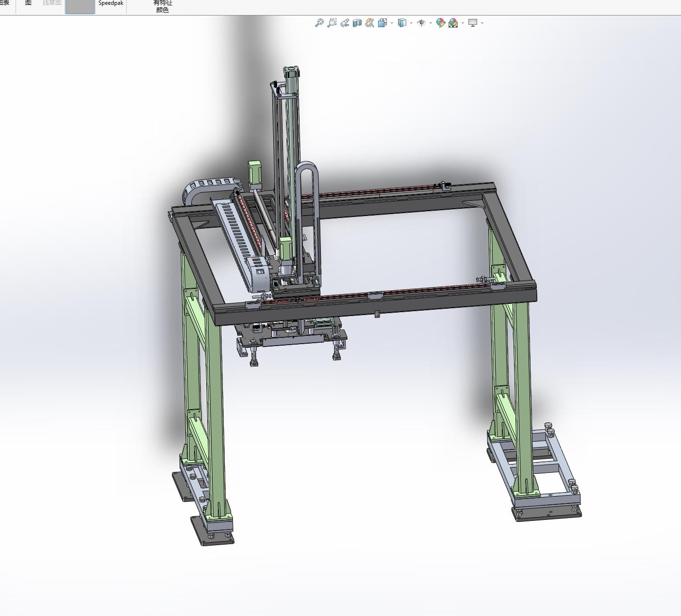
Task: Click the Speedpak ribbon button
Action: point(111,3)
